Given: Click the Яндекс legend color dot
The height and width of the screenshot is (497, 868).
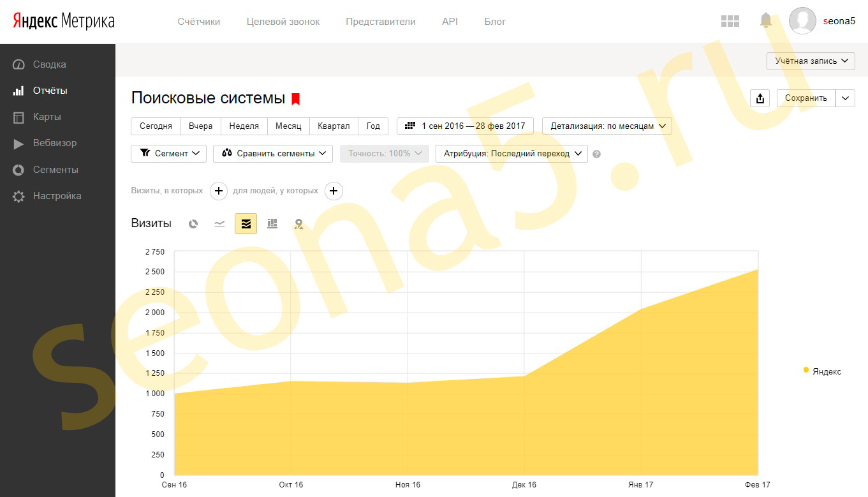Looking at the screenshot, I should tap(806, 370).
